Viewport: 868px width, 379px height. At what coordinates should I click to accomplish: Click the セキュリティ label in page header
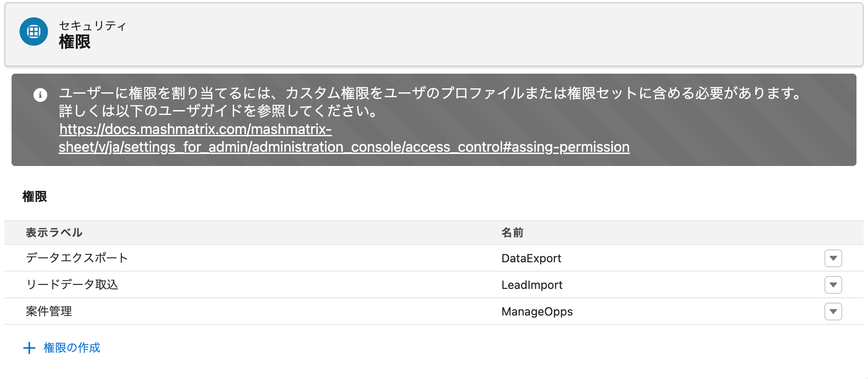click(92, 26)
